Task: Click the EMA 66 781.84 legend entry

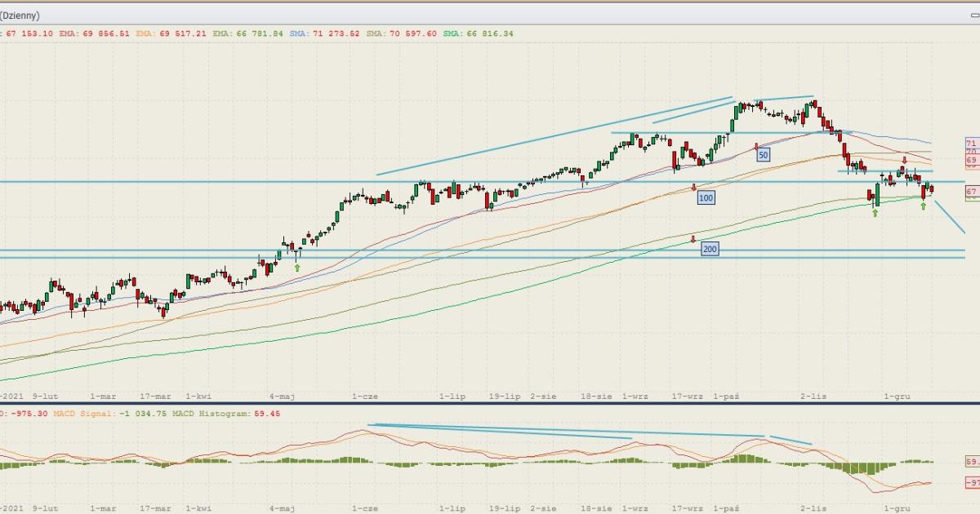Action: tap(247, 33)
